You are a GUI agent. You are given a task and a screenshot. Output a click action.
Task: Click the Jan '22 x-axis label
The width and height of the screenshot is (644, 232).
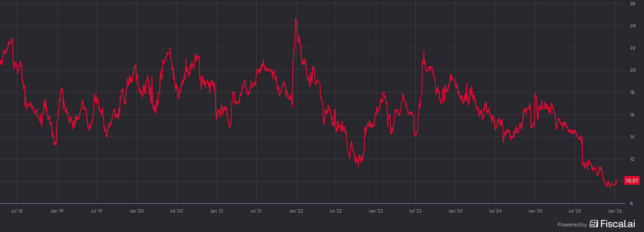coord(296,211)
